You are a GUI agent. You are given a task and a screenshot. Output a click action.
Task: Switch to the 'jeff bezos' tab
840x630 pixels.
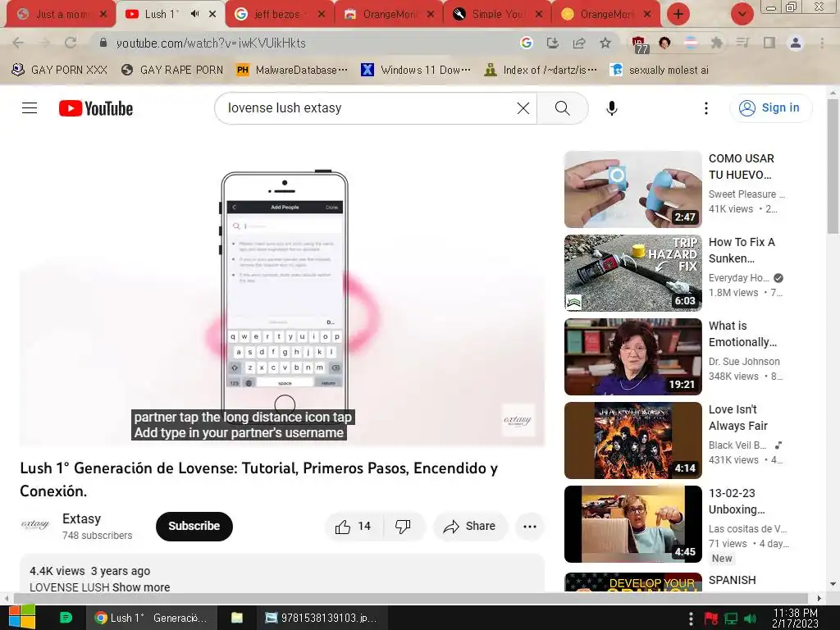click(x=277, y=14)
